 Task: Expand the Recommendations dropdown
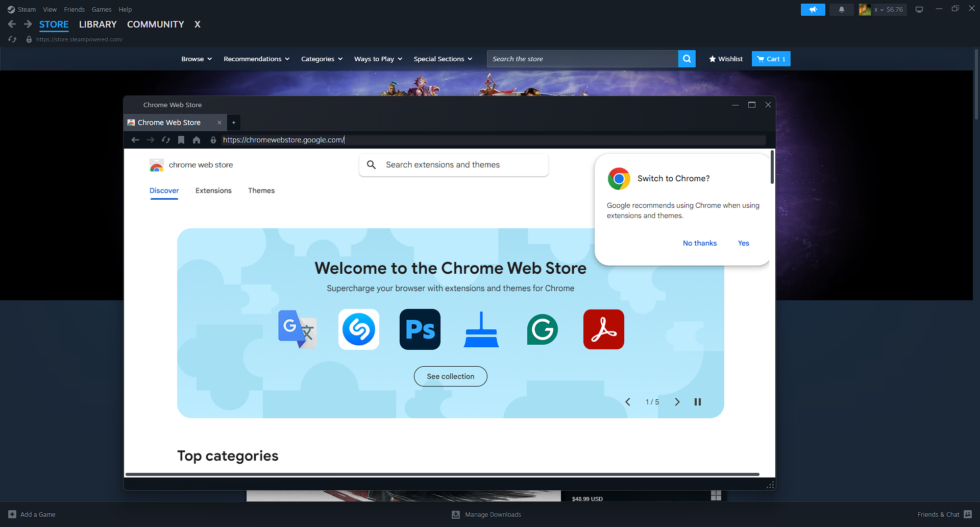point(257,59)
